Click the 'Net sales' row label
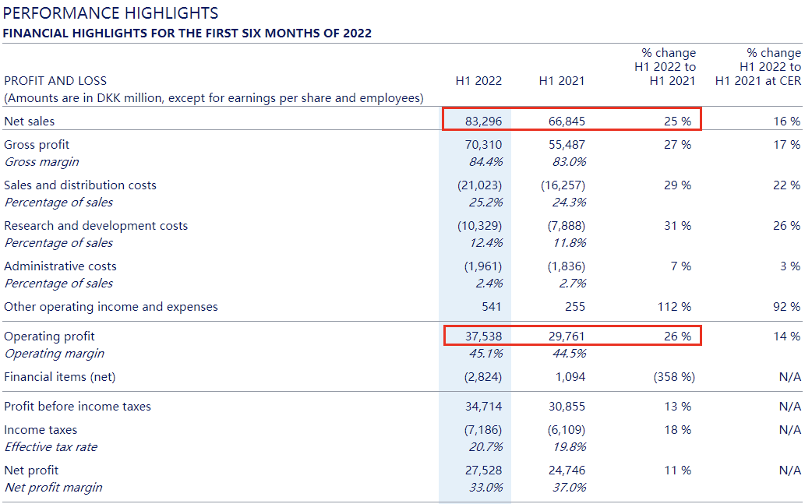The width and height of the screenshot is (812, 504). pyautogui.click(x=29, y=121)
